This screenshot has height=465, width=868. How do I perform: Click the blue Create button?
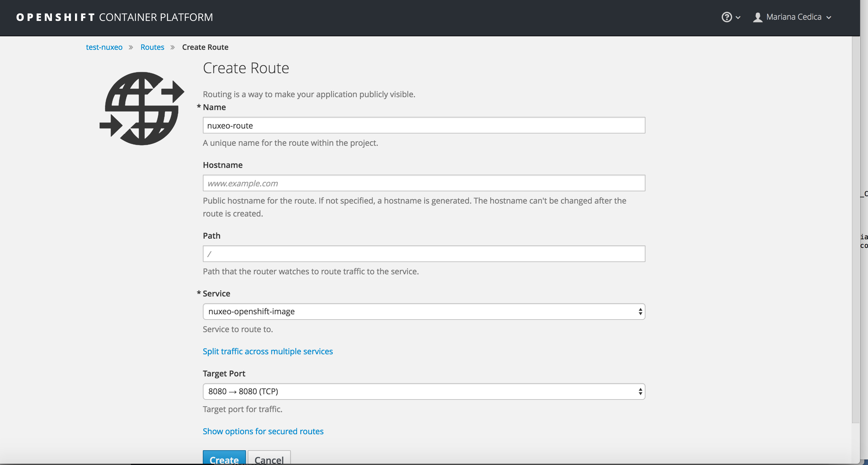(224, 458)
